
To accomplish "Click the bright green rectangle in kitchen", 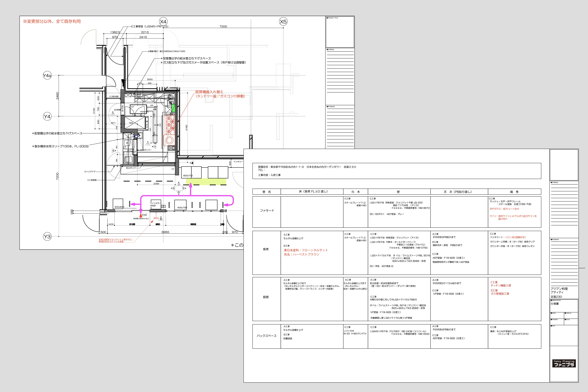I will (174, 108).
